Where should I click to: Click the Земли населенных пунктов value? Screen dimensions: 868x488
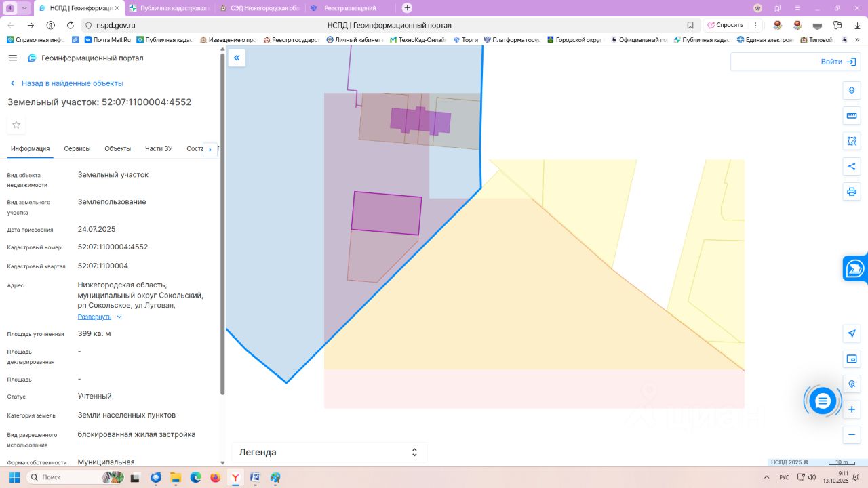[127, 415]
